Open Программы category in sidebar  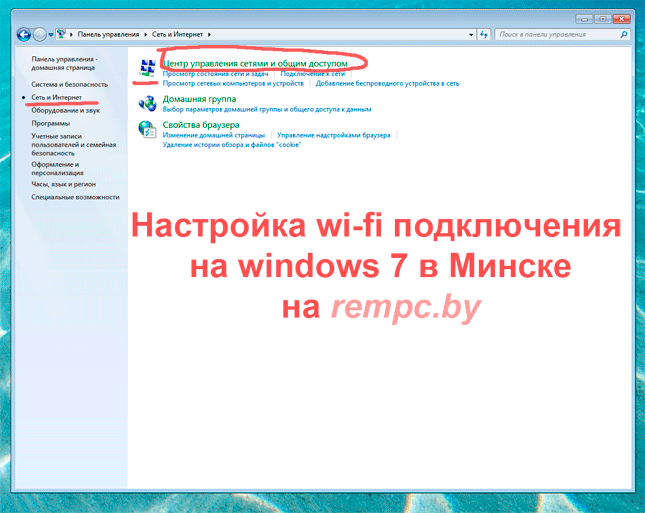point(51,123)
